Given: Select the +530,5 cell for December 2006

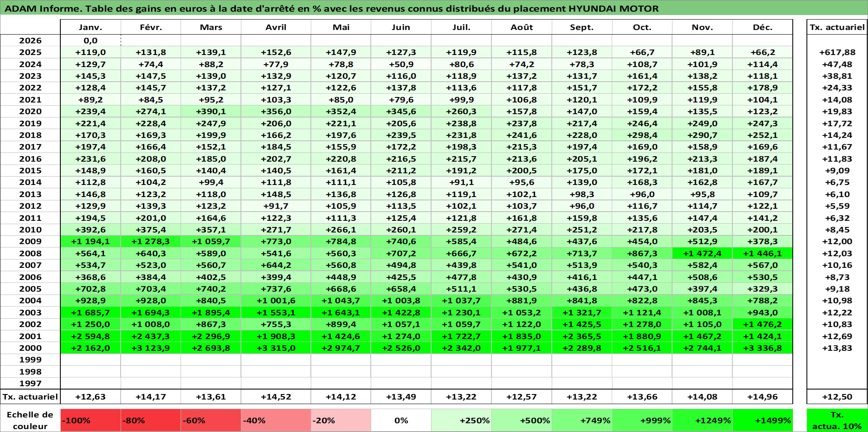Looking at the screenshot, I should click(762, 277).
